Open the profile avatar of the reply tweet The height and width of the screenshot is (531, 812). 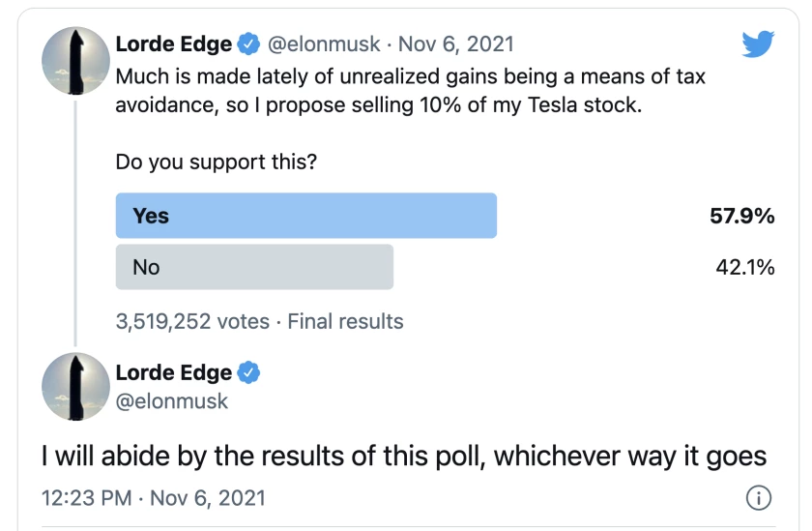coord(74,388)
